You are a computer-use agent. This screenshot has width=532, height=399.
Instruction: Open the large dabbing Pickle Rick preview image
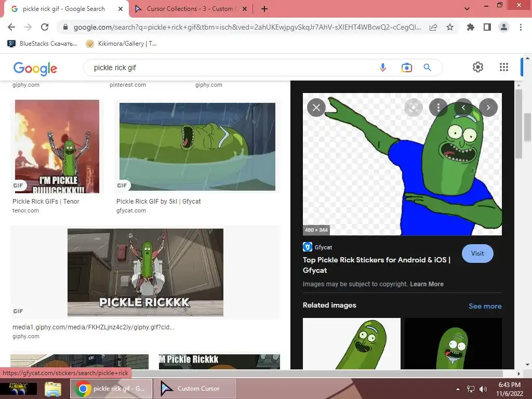point(402,164)
